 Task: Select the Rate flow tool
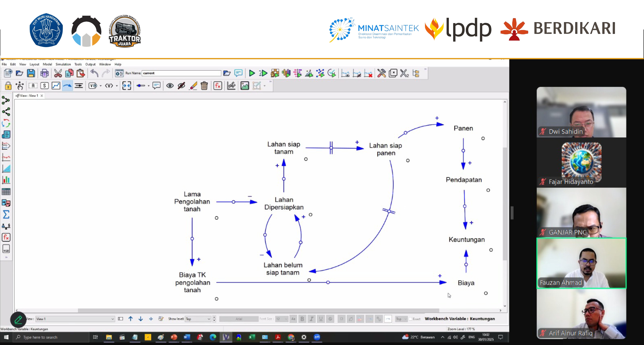point(79,86)
